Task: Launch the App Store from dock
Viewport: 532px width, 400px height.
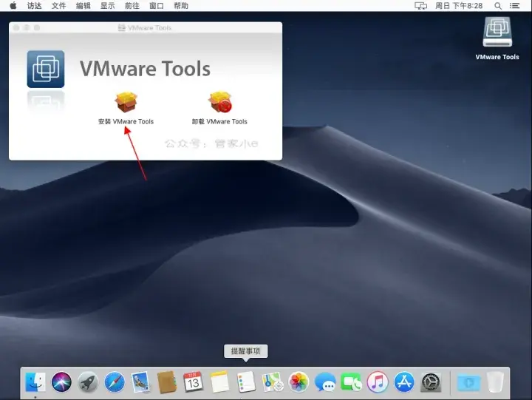Action: click(x=404, y=382)
